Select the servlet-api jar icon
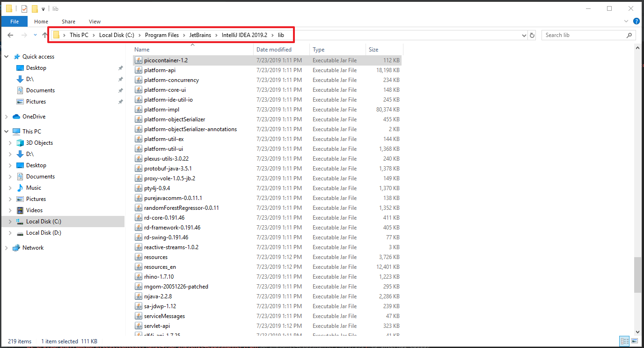The image size is (644, 348). point(139,326)
